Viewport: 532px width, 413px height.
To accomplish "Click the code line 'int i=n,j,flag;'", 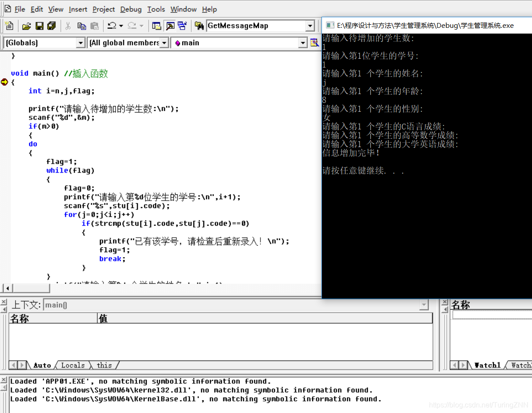I will tap(61, 91).
